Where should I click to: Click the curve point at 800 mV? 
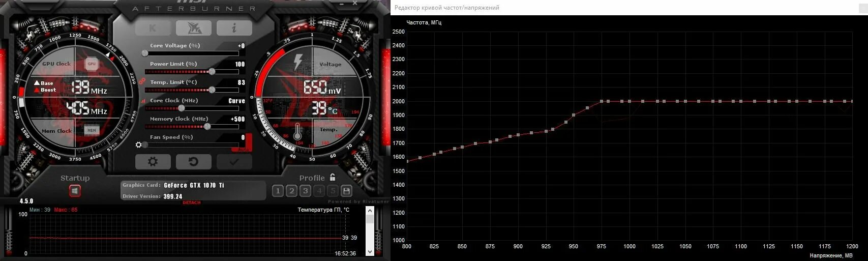[x=407, y=161]
